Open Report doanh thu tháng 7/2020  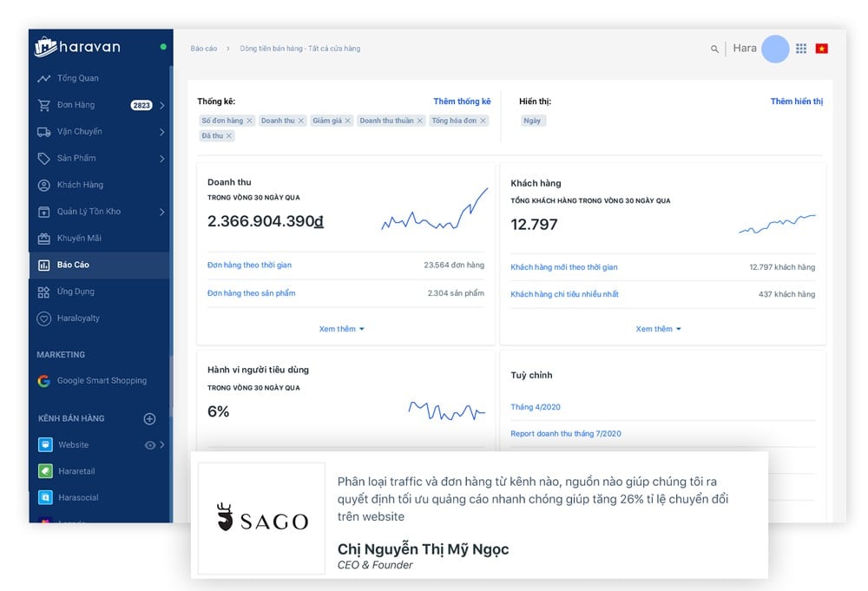click(x=565, y=434)
